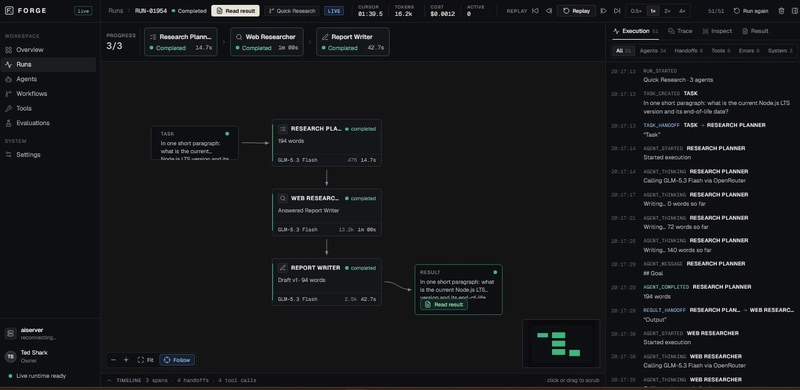The width and height of the screenshot is (800, 390).
Task: Select the Research Planner progress card
Action: [181, 42]
